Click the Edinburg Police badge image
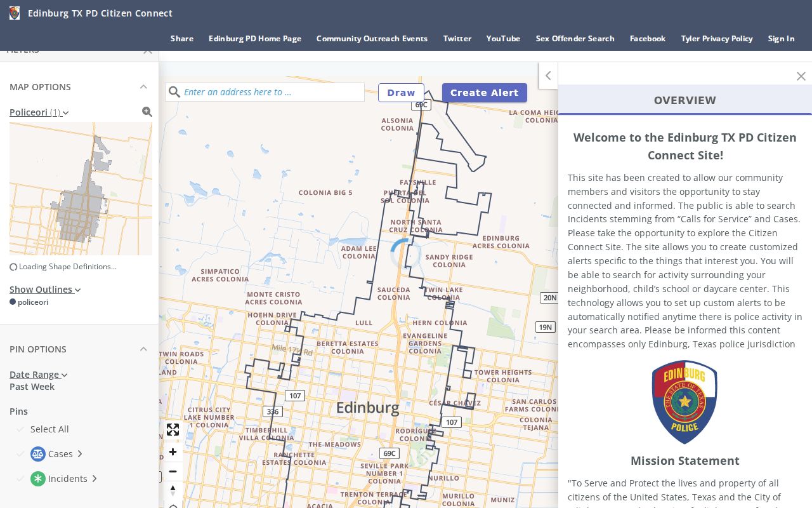This screenshot has height=508, width=812. click(x=684, y=402)
